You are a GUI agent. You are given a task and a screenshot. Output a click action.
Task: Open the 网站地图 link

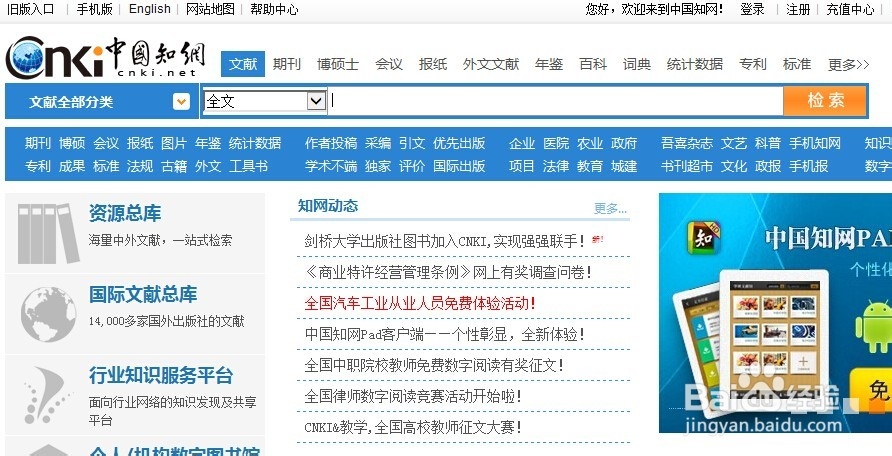click(x=210, y=9)
